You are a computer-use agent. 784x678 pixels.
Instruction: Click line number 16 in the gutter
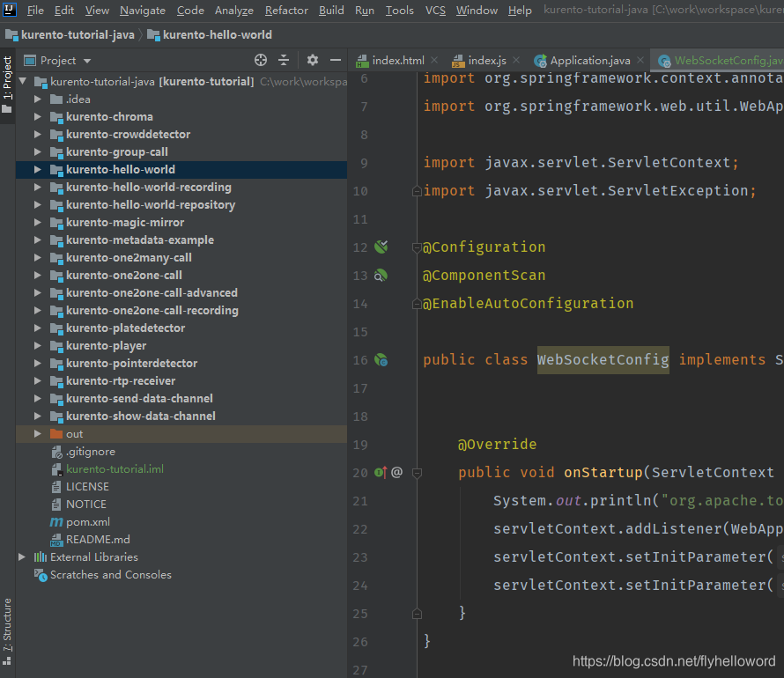tap(360, 360)
